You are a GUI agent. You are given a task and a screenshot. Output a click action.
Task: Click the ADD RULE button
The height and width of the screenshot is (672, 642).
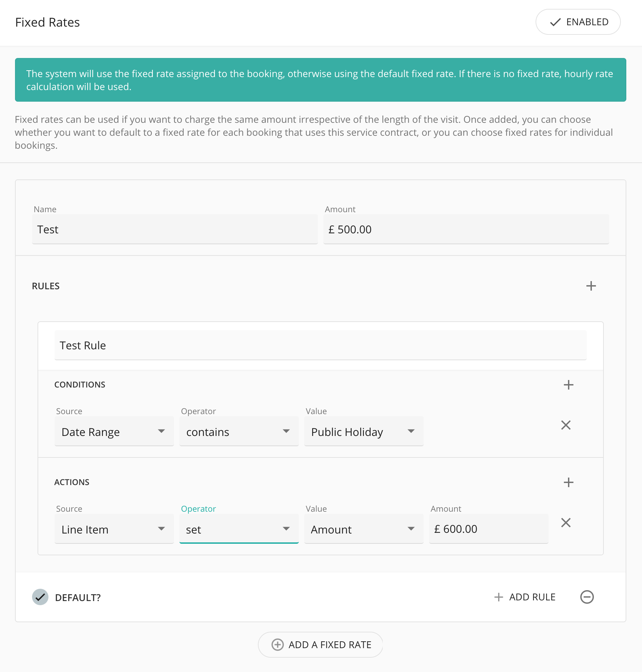click(525, 597)
